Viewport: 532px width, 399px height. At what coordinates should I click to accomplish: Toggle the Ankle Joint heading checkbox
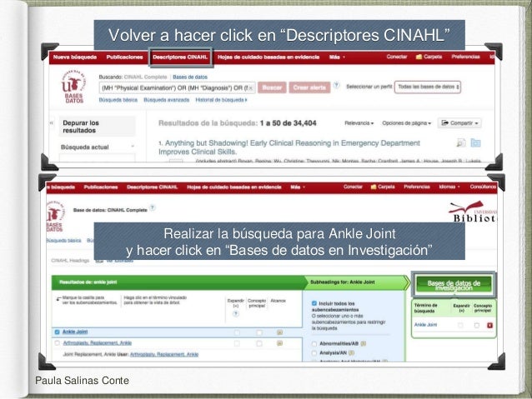coord(57,332)
